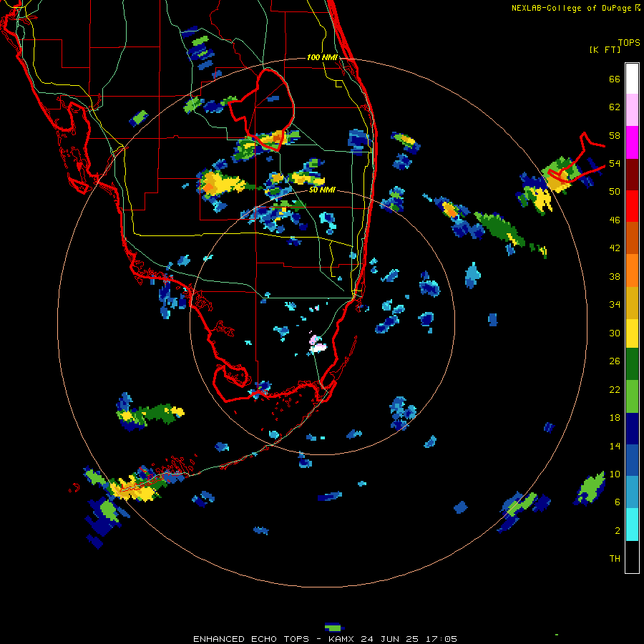The image size is (644, 644).
Task: Click the '100 NMI' range ring label
Action: pyautogui.click(x=322, y=57)
